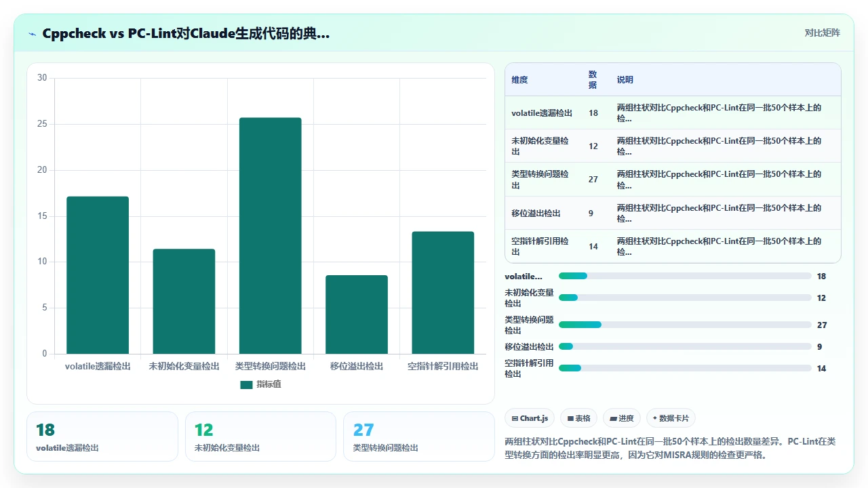Click the dashboard title Cppcheck vs PC-Lint
This screenshot has height=488, width=868.
(x=186, y=34)
